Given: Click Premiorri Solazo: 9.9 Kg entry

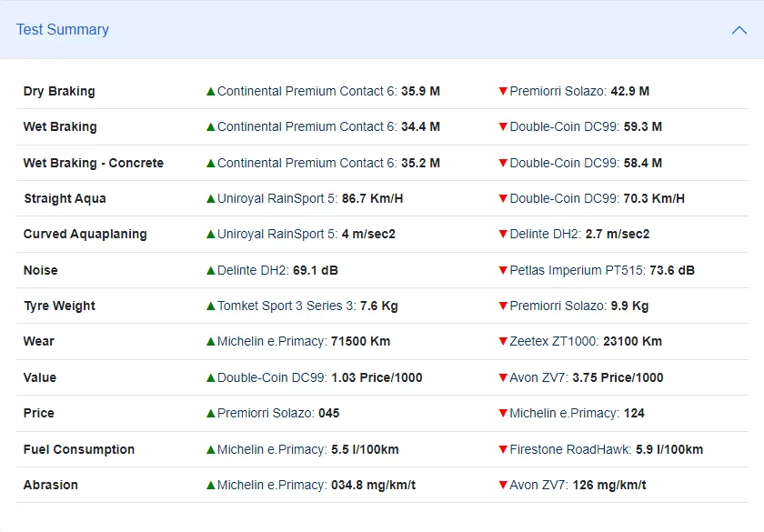Looking at the screenshot, I should (x=578, y=306).
